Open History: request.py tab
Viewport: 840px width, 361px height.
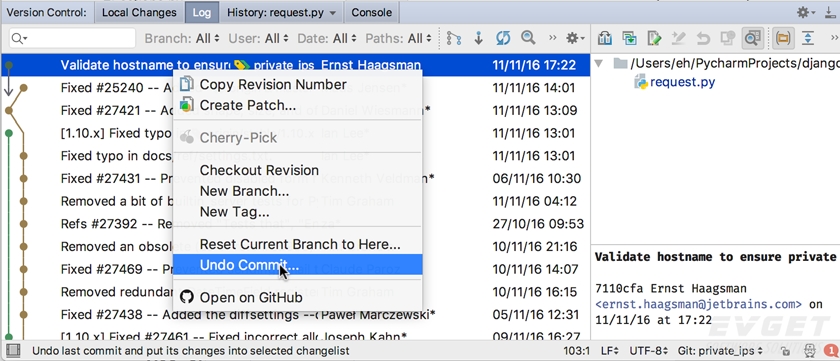pyautogui.click(x=281, y=12)
